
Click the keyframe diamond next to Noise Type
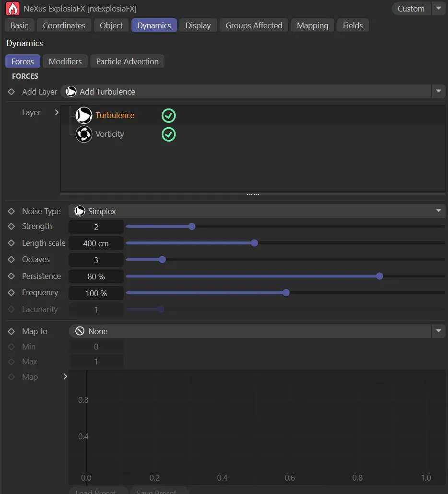11,211
